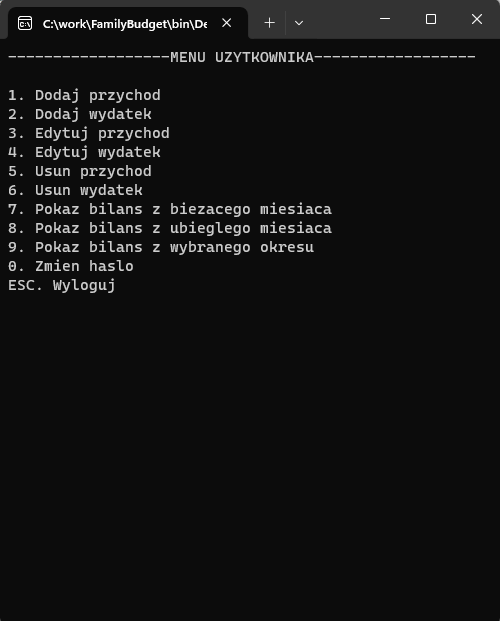The height and width of the screenshot is (621, 500).
Task: Click the terminal icon in the tab
Action: (25, 23)
